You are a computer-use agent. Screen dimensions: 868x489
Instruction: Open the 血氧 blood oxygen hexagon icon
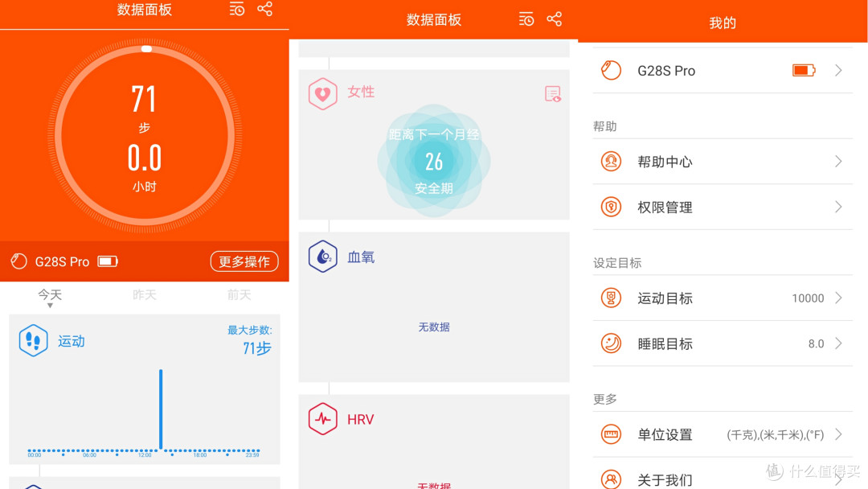pos(323,257)
